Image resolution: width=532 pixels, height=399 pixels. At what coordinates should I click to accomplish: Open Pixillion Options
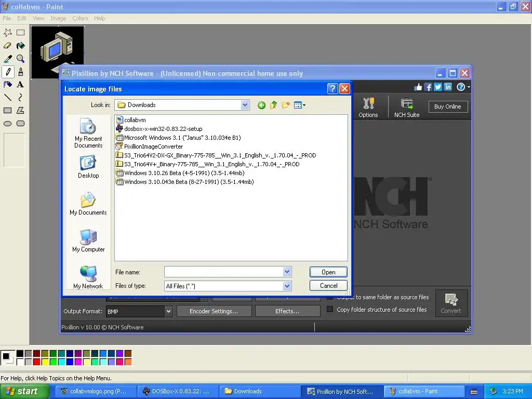click(x=368, y=107)
